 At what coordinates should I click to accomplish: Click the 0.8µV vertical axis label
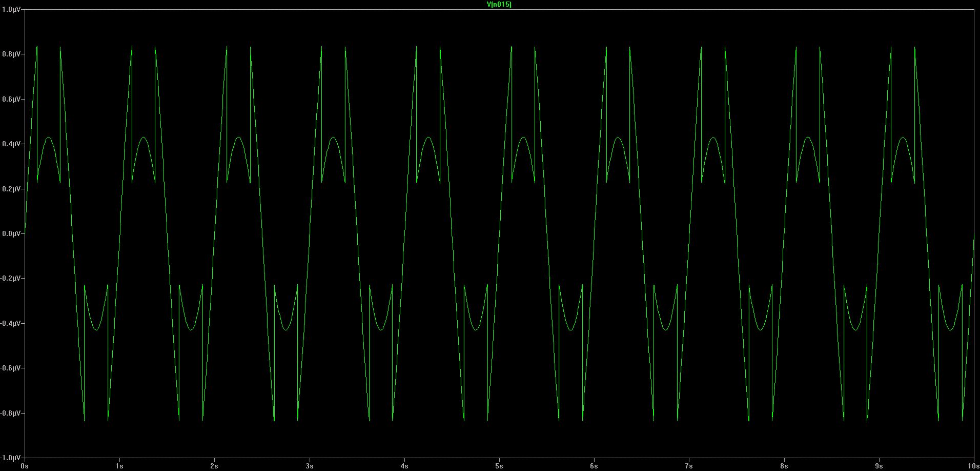pyautogui.click(x=11, y=54)
